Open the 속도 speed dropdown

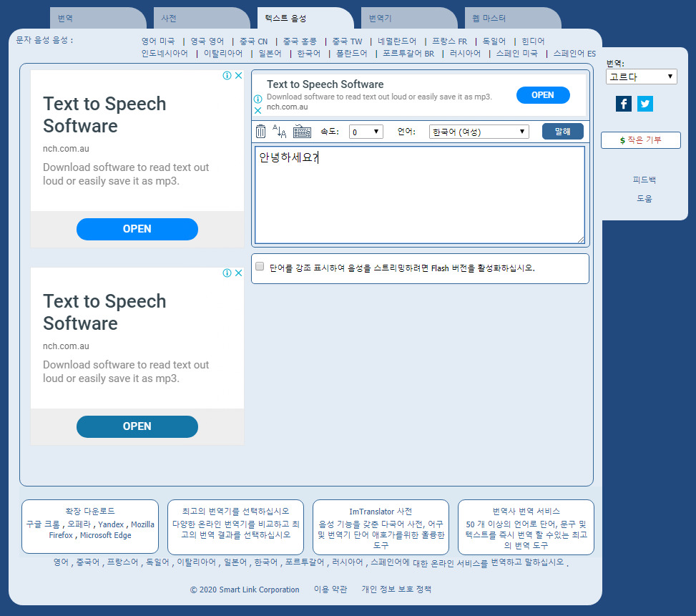tap(366, 132)
